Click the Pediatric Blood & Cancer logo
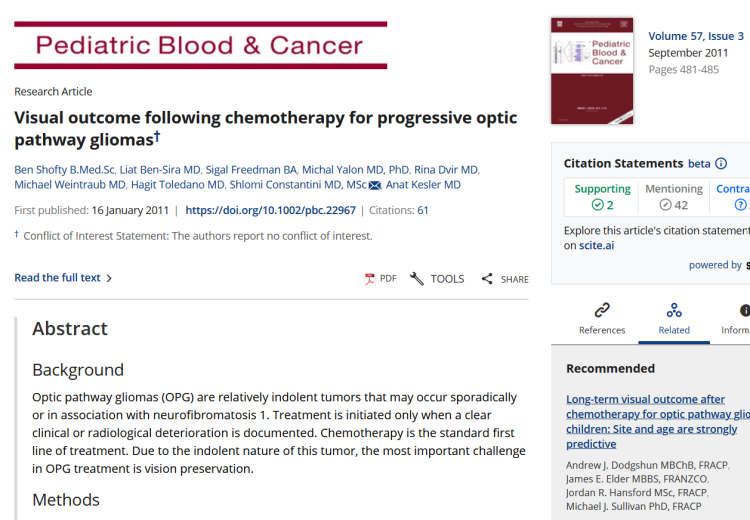 (x=200, y=45)
